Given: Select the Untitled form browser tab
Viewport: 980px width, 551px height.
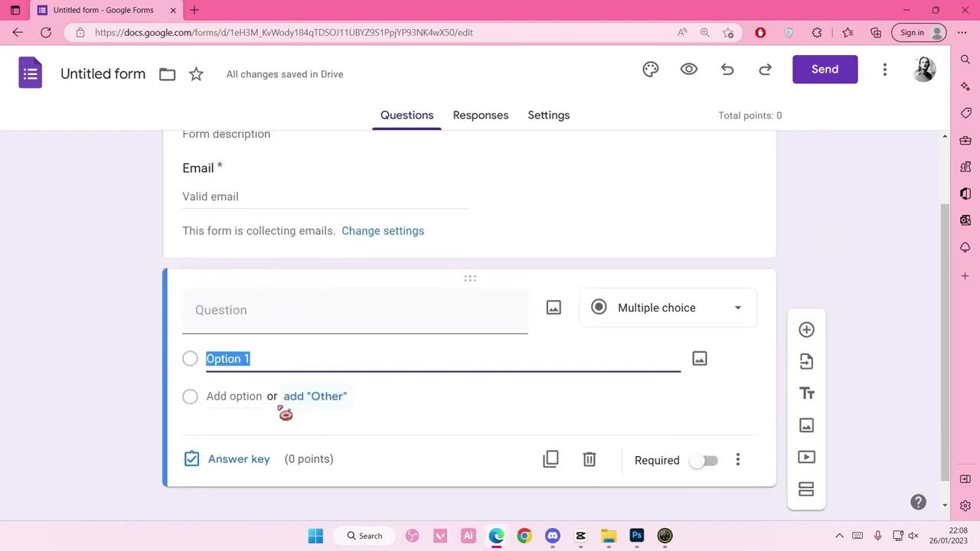Looking at the screenshot, I should (107, 11).
